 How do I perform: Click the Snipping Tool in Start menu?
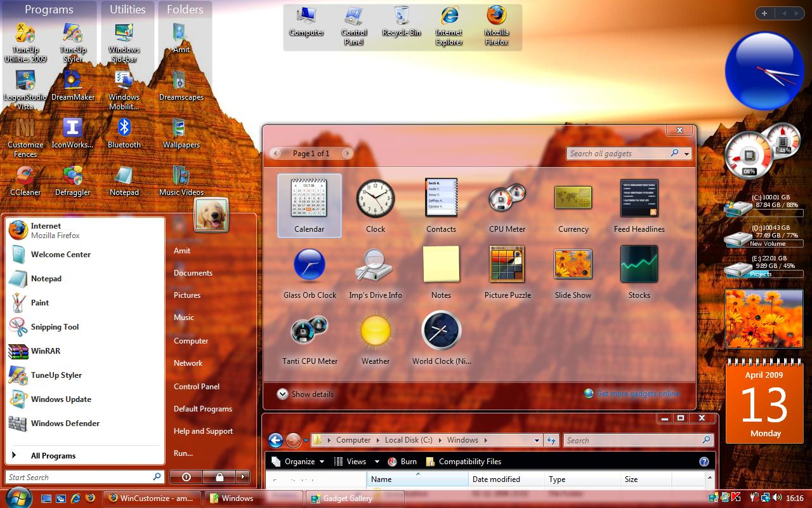(55, 327)
